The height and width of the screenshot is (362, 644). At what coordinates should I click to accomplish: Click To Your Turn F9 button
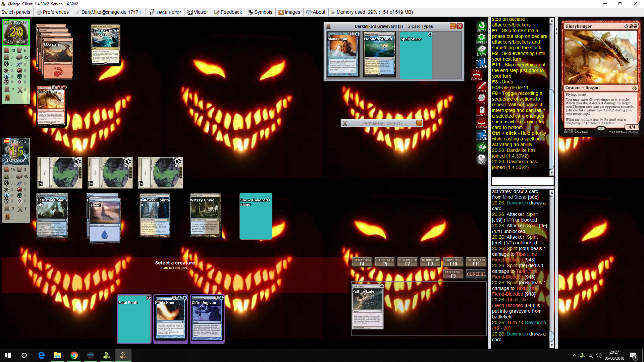[x=430, y=262]
